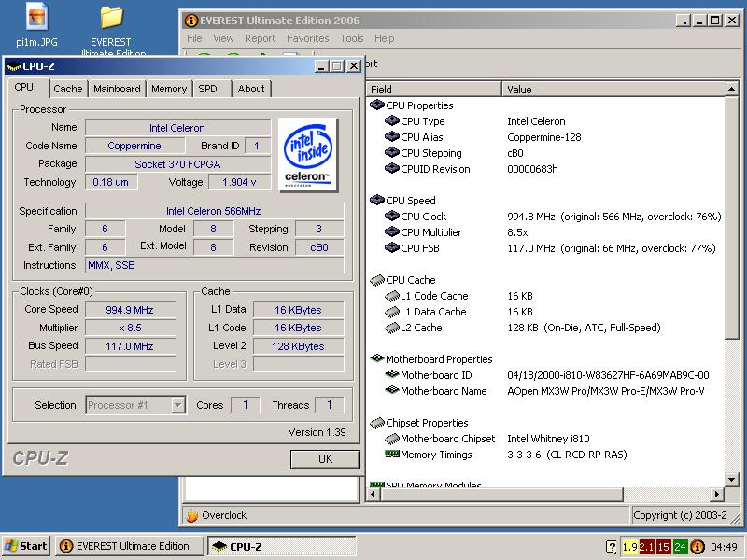Screen dimensions: 747x560
Task: Click the Field column header
Action: [434, 89]
